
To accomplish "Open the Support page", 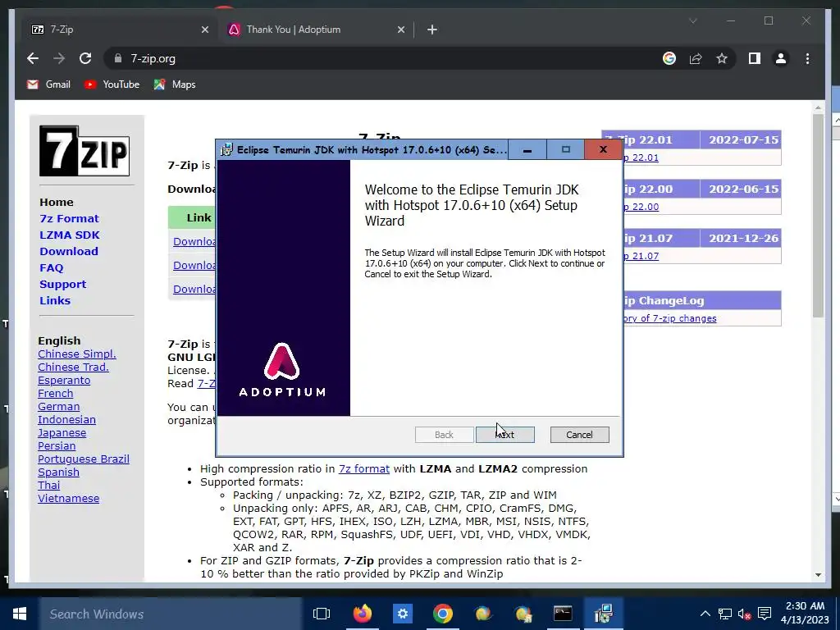I will pos(62,285).
